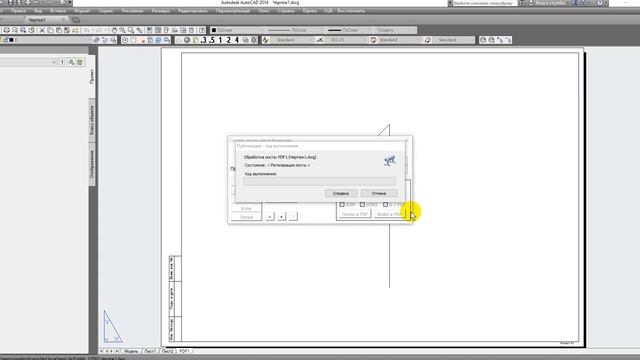
Task: Open the Класс объекта side palette tab
Action: [92, 120]
